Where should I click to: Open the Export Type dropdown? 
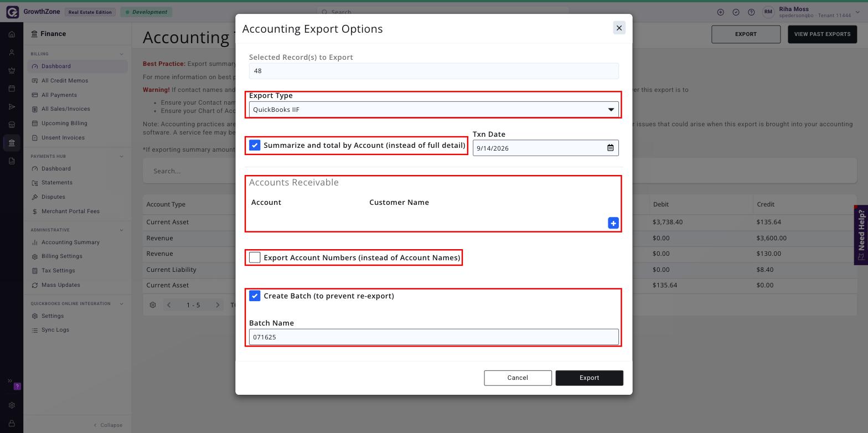(x=434, y=110)
